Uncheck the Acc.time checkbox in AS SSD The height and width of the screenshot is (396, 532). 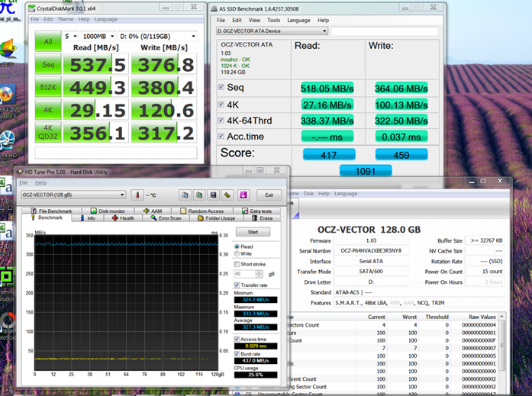tap(221, 137)
